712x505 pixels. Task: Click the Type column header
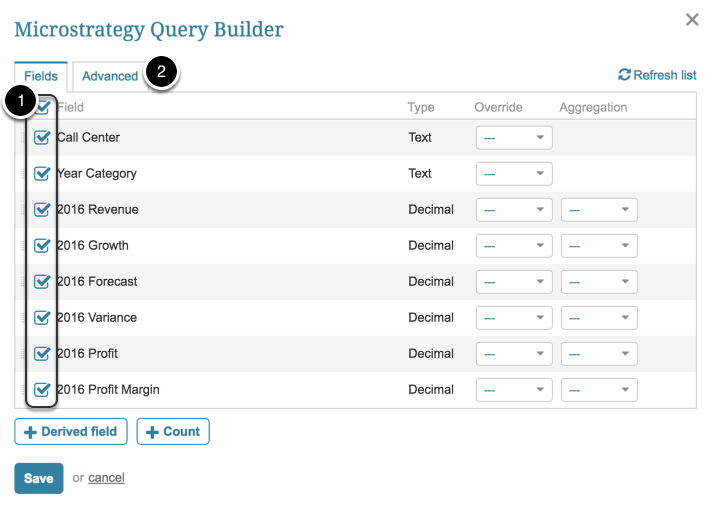421,108
